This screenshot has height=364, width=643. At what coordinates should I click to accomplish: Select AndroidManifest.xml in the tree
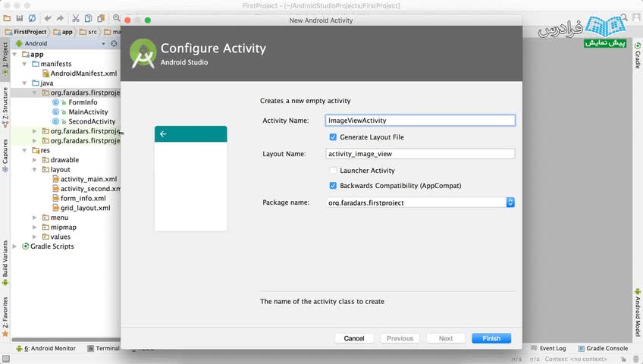pos(83,74)
